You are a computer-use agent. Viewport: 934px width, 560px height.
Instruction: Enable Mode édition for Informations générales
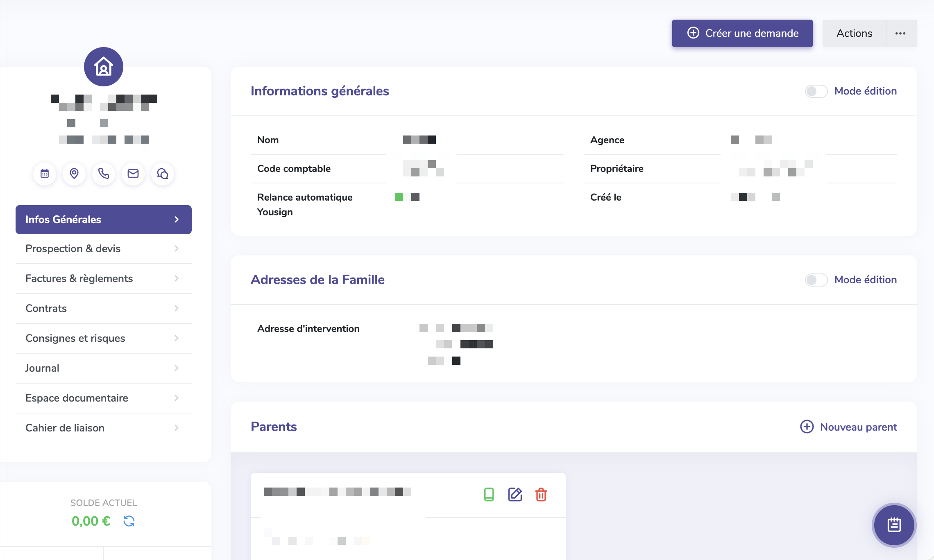(x=816, y=91)
